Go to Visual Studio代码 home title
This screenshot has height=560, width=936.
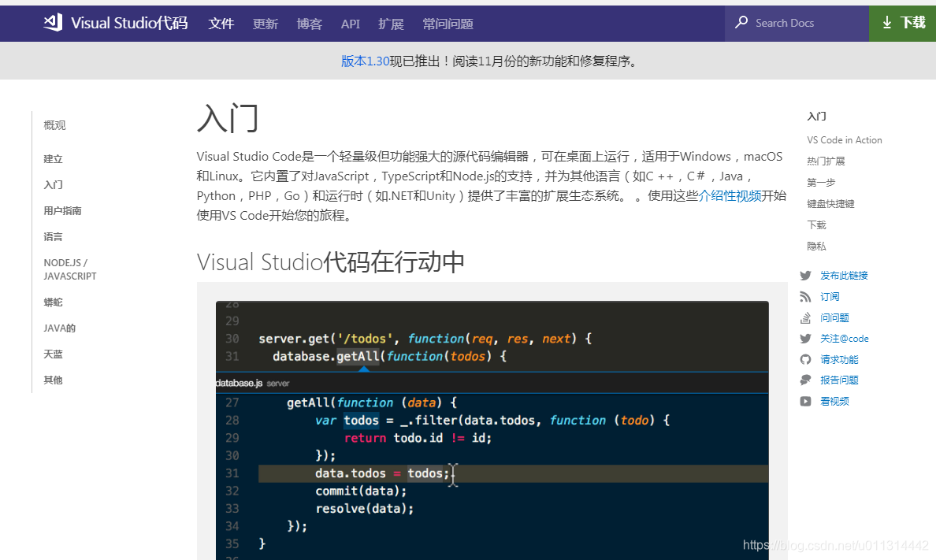[129, 23]
